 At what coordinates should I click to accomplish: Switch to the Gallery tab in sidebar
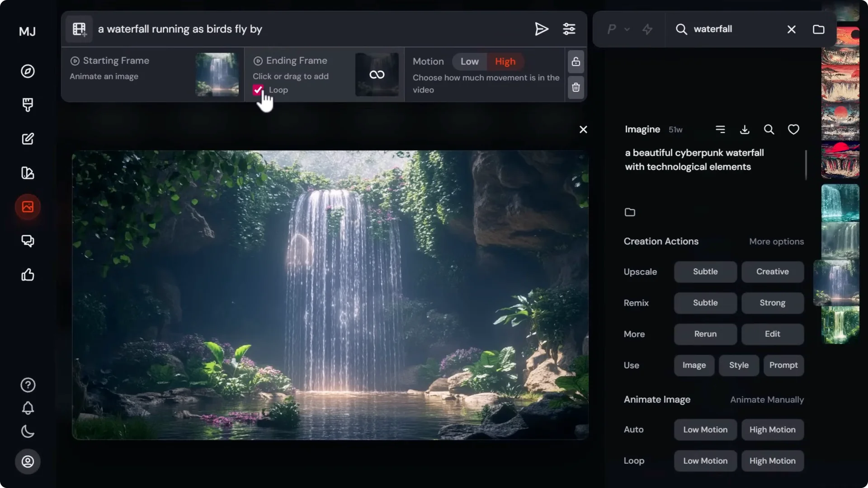pos(27,207)
